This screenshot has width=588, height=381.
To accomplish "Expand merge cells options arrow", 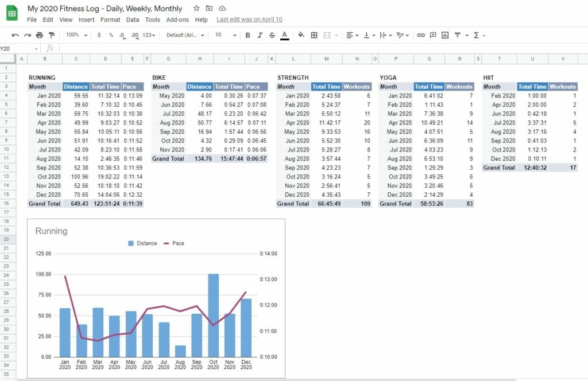I will (336, 36).
